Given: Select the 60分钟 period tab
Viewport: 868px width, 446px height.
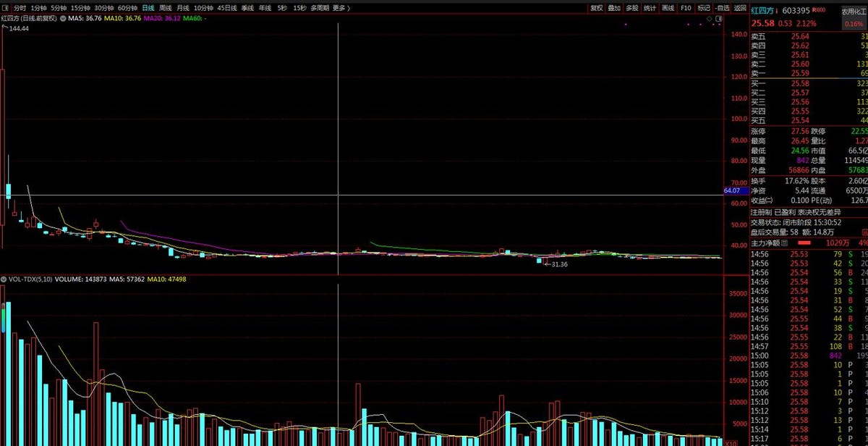Looking at the screenshot, I should click(128, 8).
